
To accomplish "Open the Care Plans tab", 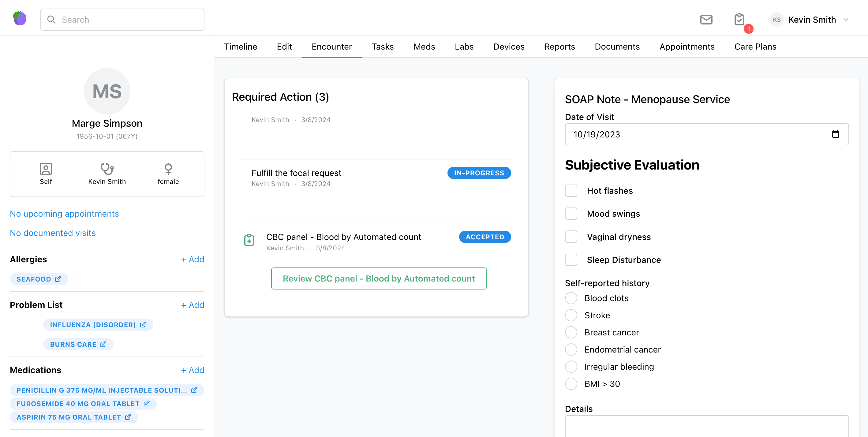I will pos(755,47).
